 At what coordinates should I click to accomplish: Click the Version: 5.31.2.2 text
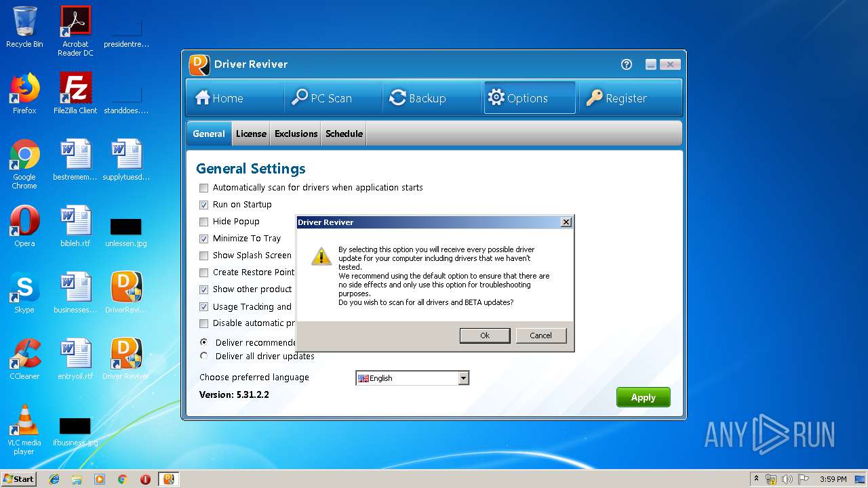click(x=234, y=394)
